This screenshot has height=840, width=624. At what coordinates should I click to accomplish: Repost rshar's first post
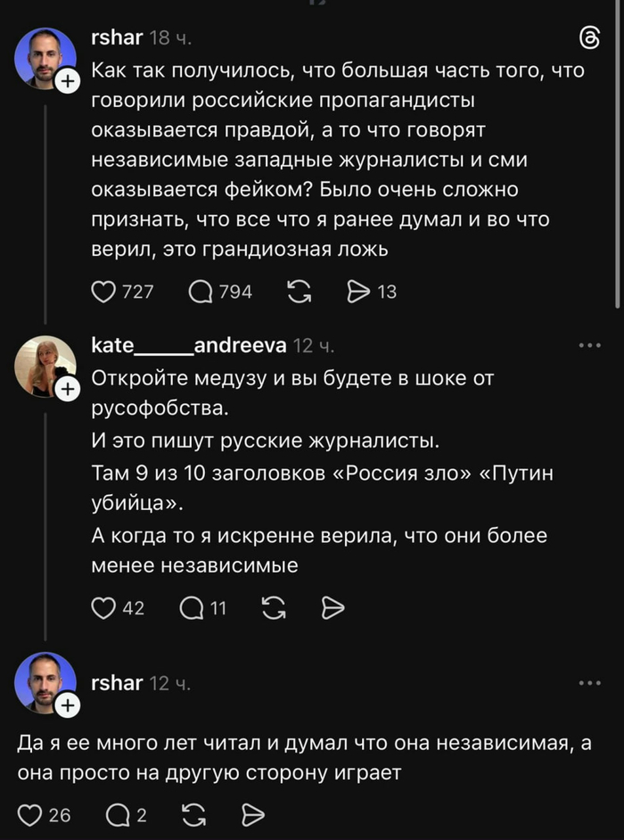(x=299, y=292)
